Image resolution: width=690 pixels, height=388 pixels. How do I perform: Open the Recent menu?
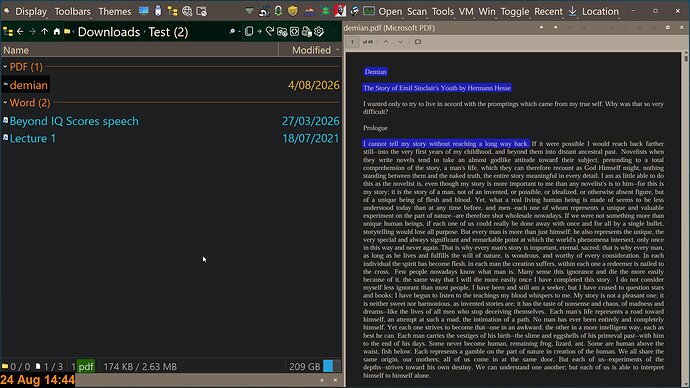point(548,11)
